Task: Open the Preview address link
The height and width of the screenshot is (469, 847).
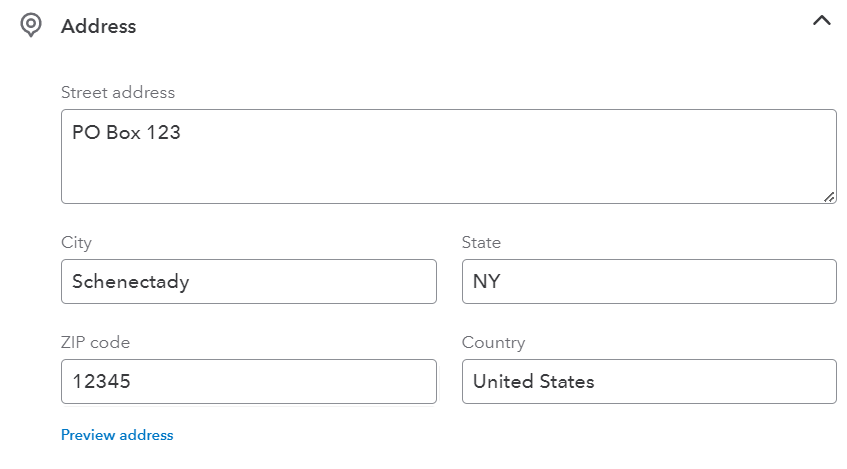Action: click(x=117, y=435)
